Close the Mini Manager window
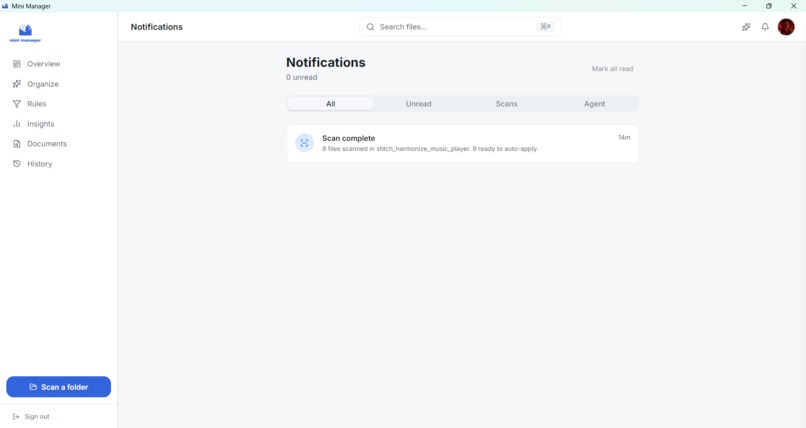 tap(793, 6)
